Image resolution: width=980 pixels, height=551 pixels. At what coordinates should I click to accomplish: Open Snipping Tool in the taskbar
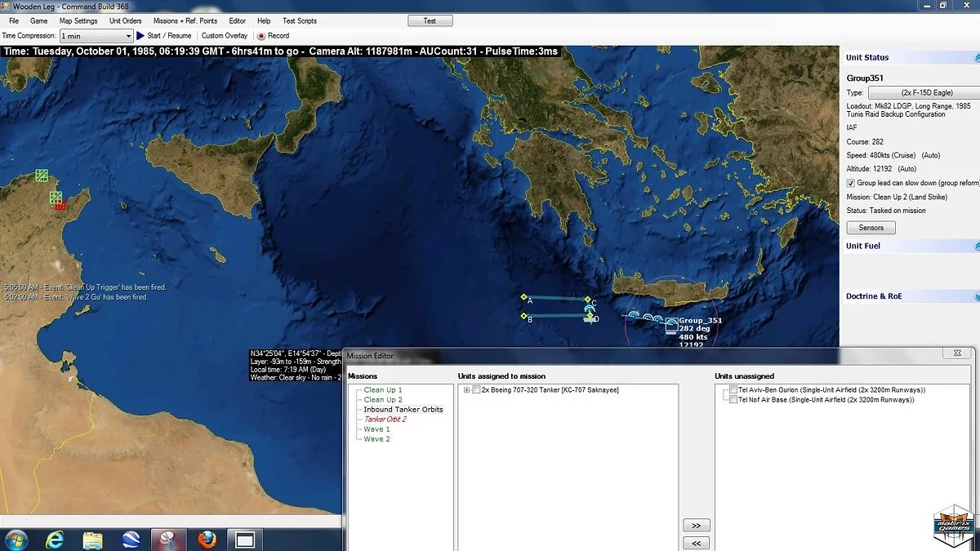pyautogui.click(x=169, y=540)
